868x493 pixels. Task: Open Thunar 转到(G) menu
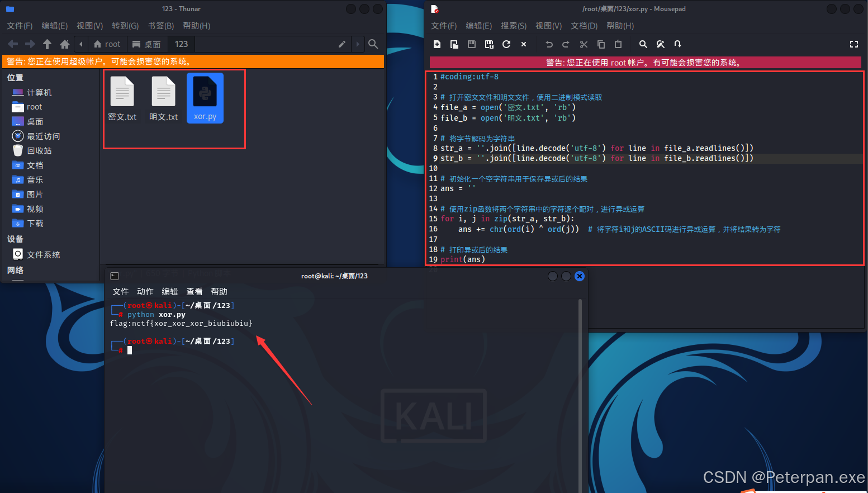click(125, 26)
